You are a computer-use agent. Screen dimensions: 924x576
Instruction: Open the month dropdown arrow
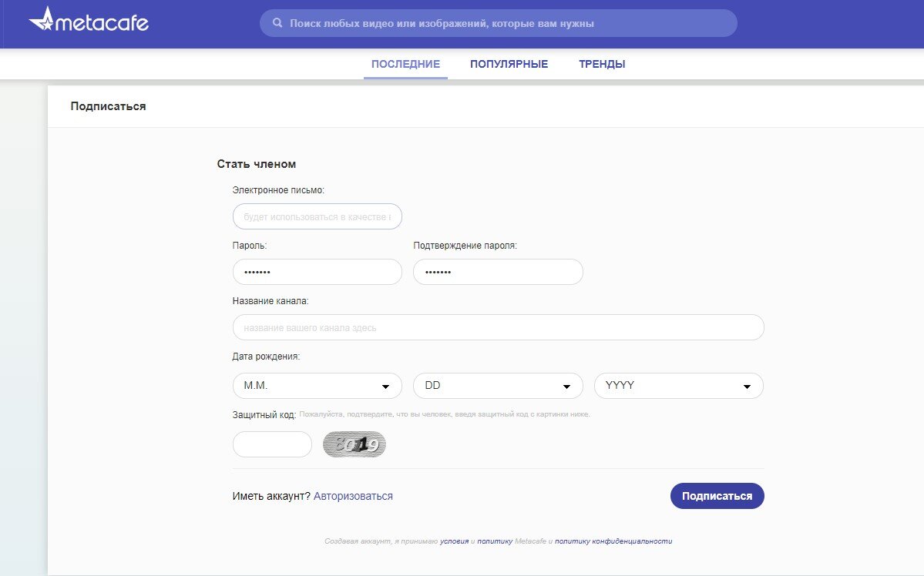click(x=385, y=387)
